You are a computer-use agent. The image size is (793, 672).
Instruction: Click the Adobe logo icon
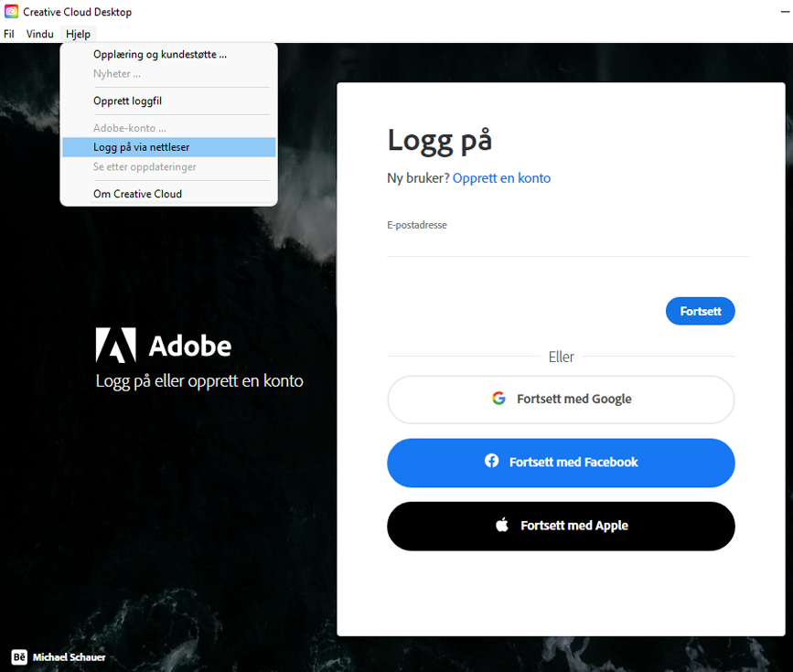[115, 346]
